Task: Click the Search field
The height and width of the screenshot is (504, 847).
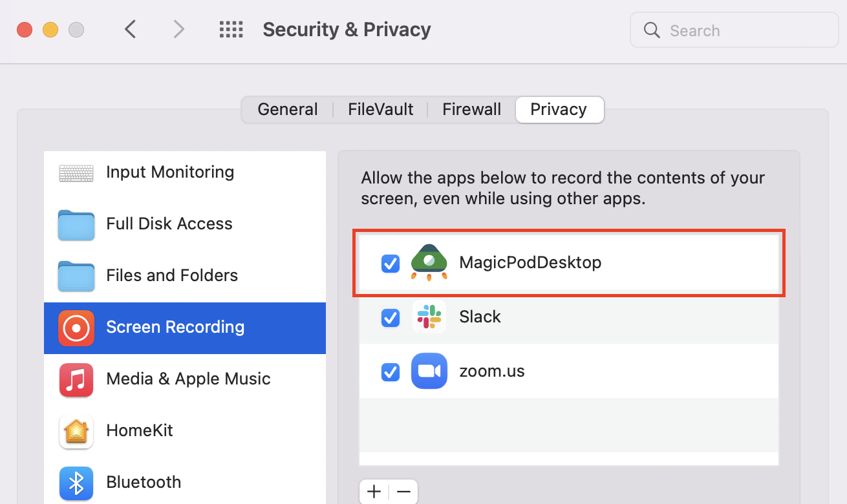Action: 734,30
